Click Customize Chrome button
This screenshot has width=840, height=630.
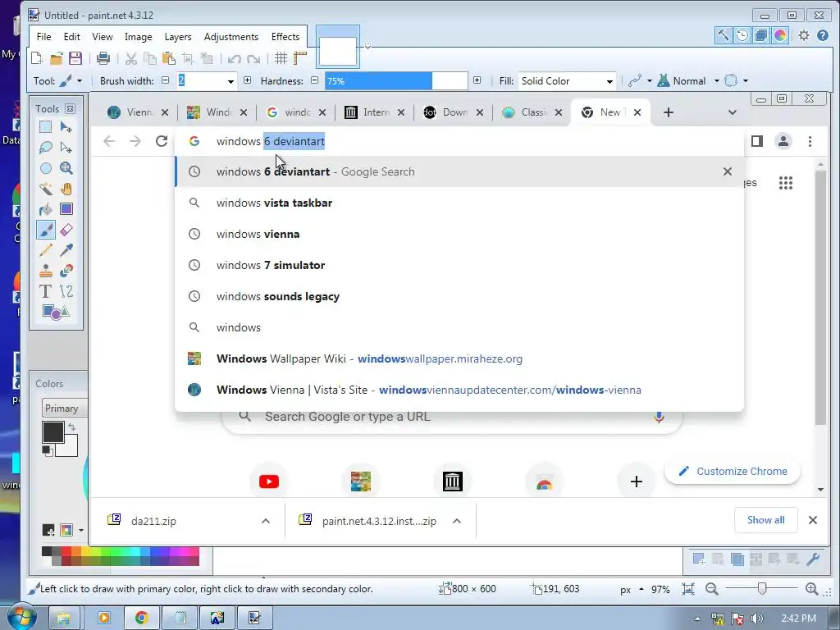[733, 472]
